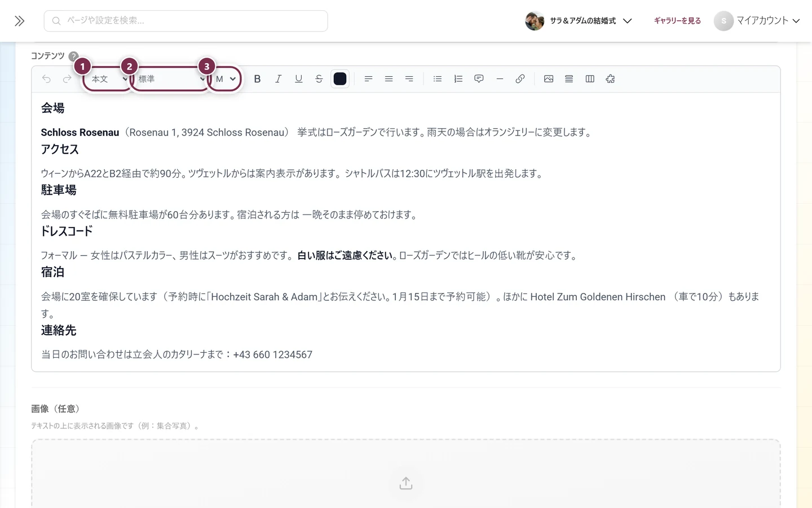Click the phone number +43 660 1234567

273,355
